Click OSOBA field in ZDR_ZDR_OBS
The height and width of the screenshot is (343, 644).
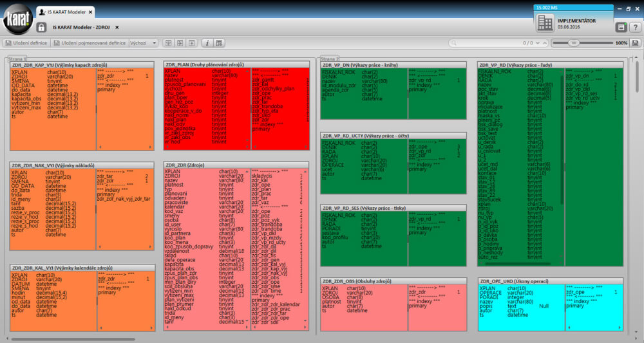(330, 297)
